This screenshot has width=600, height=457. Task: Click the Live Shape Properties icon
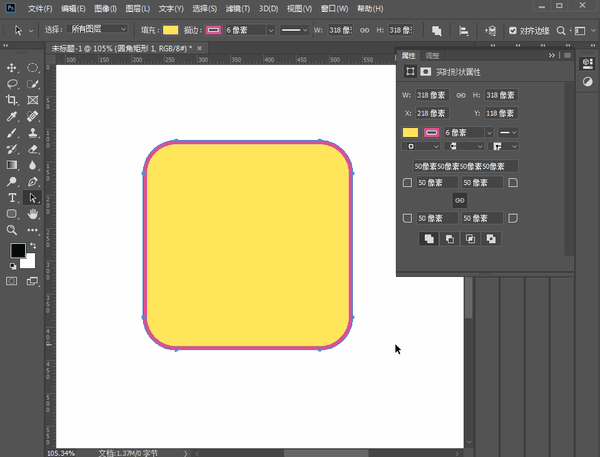(410, 72)
